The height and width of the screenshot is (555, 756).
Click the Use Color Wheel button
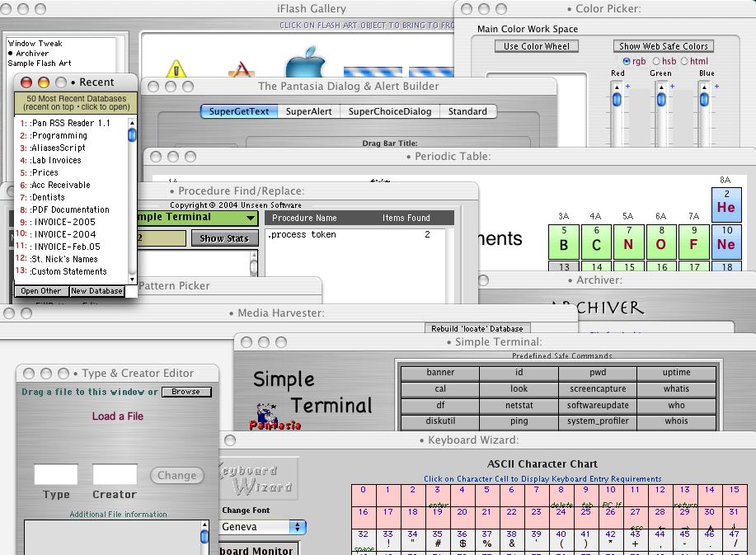(537, 46)
